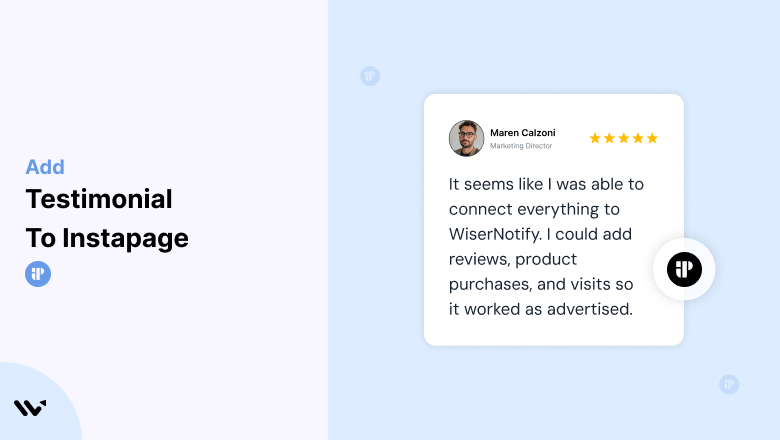Click Maren Calzoni's profile photo
780x440 pixels.
466,138
